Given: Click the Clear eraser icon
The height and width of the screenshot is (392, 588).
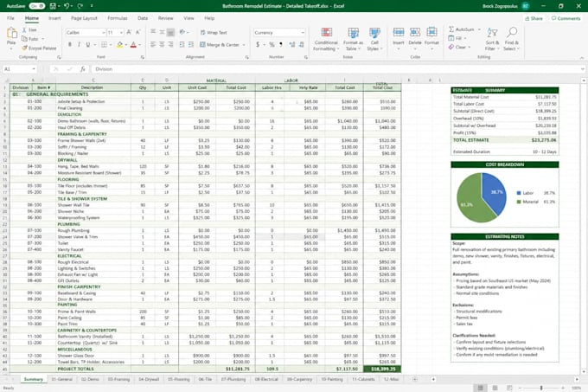Looking at the screenshot, I should click(451, 48).
